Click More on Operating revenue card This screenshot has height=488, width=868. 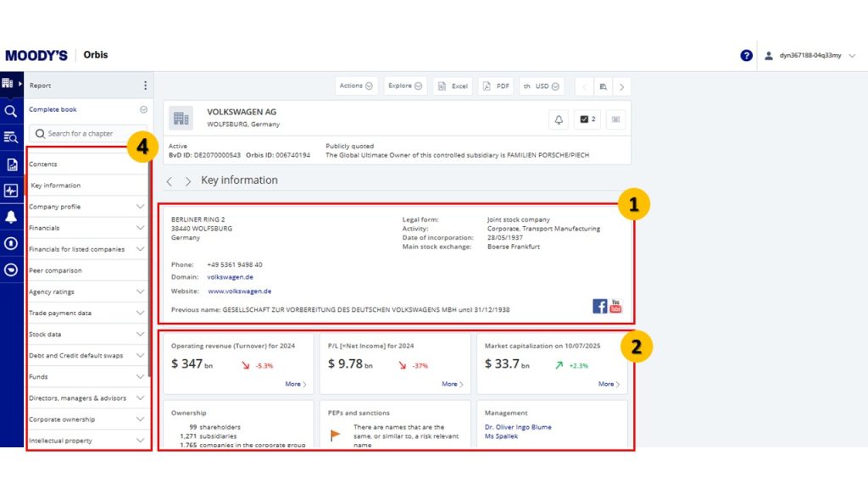296,384
